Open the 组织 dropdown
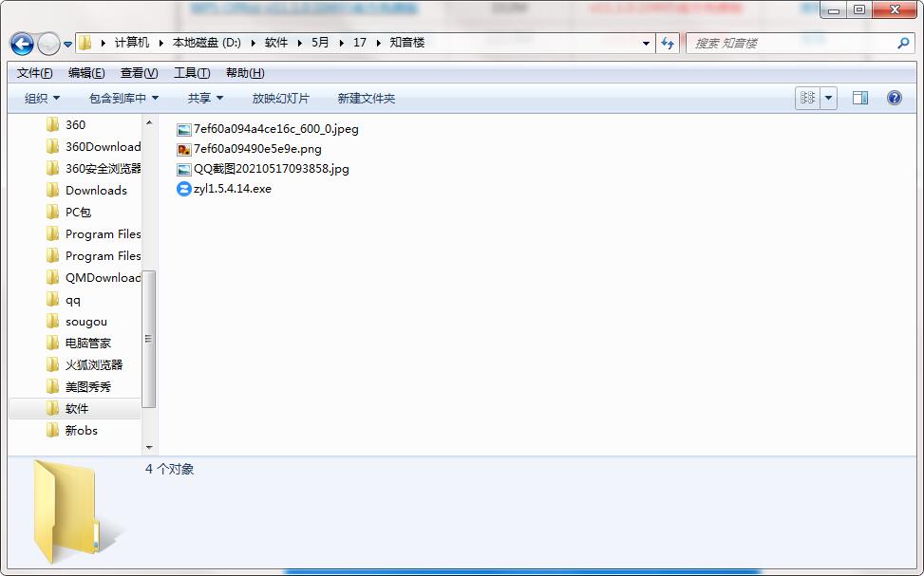This screenshot has width=924, height=576. (42, 99)
